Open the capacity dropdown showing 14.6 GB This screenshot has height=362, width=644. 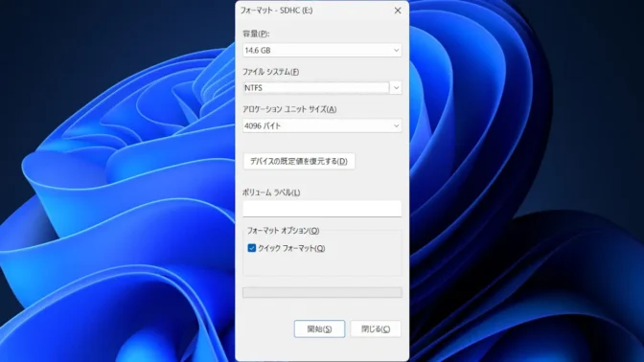(x=322, y=50)
